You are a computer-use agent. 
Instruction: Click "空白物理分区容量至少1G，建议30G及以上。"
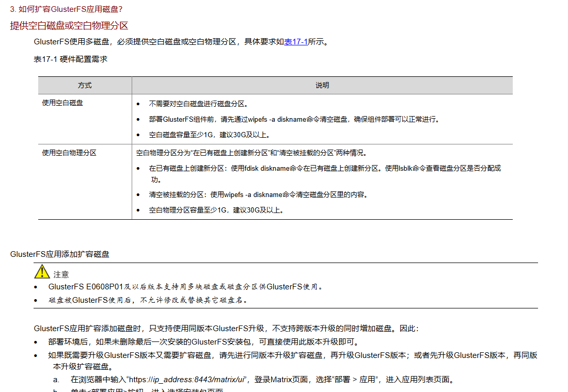coord(216,210)
